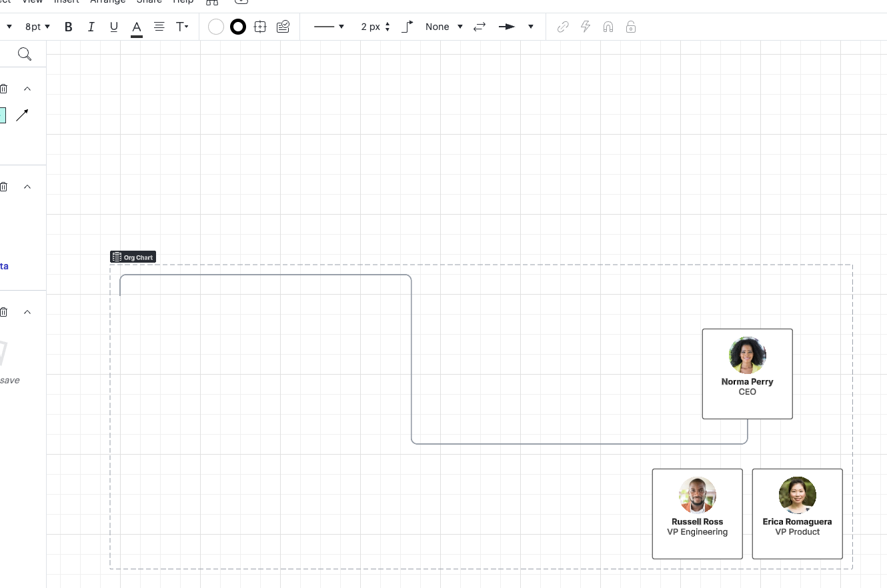Select the diagonal arrow line shape
The image size is (887, 588).
(22, 115)
